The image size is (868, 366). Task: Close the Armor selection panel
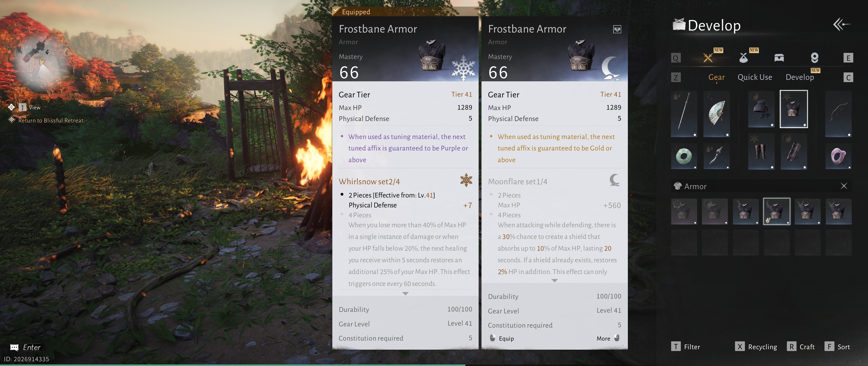pos(844,186)
